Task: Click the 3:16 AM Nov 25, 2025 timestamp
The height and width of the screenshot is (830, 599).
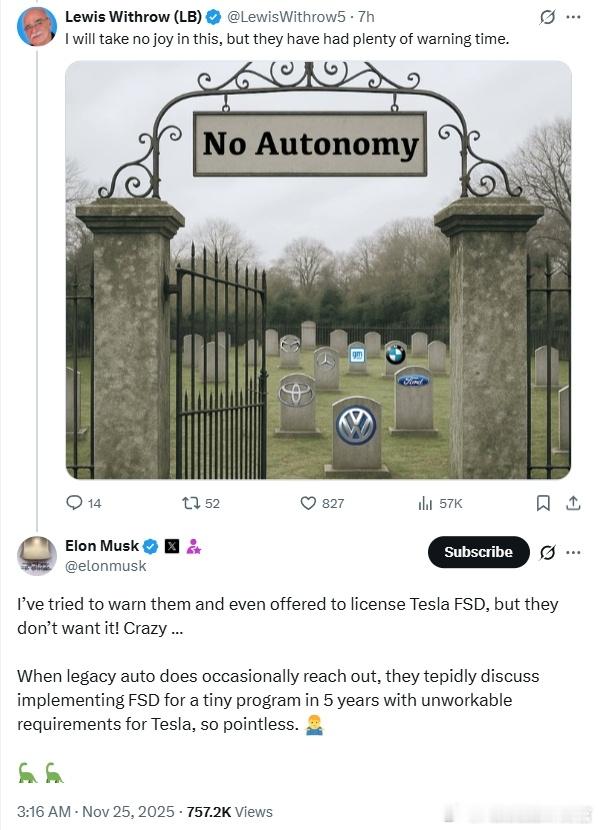Action: pyautogui.click(x=96, y=811)
